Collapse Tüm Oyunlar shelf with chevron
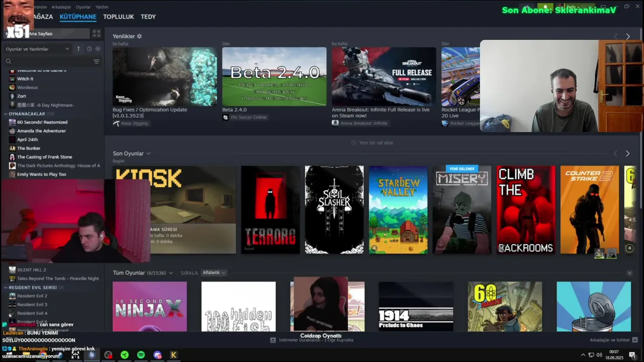This screenshot has height=362, width=644. (x=629, y=273)
